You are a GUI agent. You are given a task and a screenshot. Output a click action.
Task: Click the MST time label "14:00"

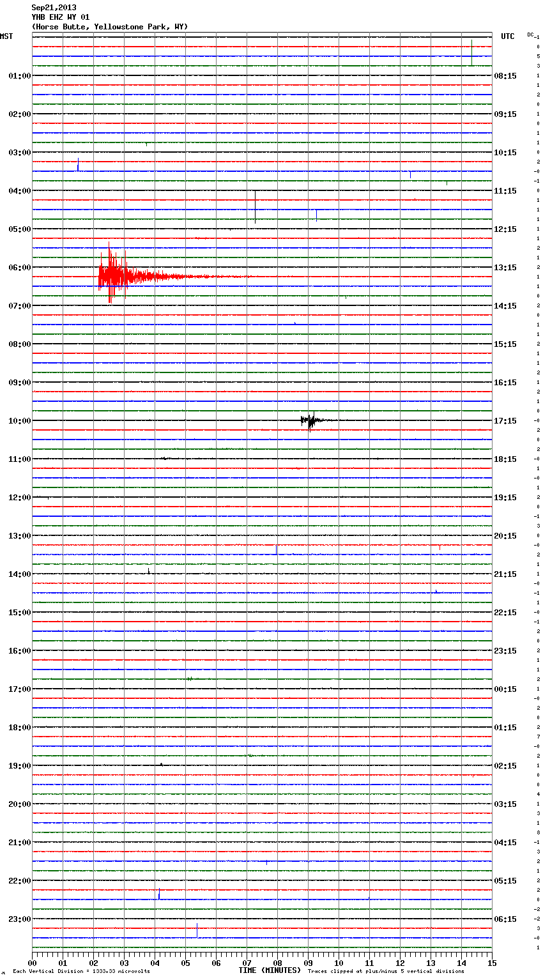[20, 574]
